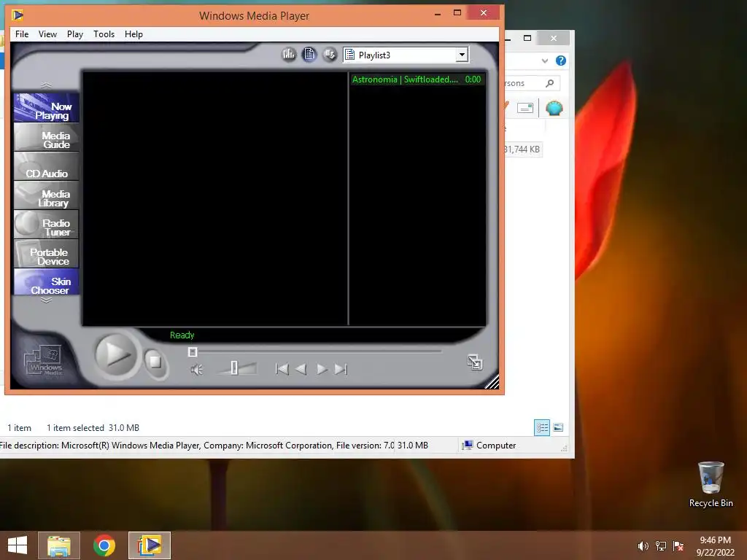Open the CD Audio section
Viewport: 747px width, 560px height.
(46, 166)
